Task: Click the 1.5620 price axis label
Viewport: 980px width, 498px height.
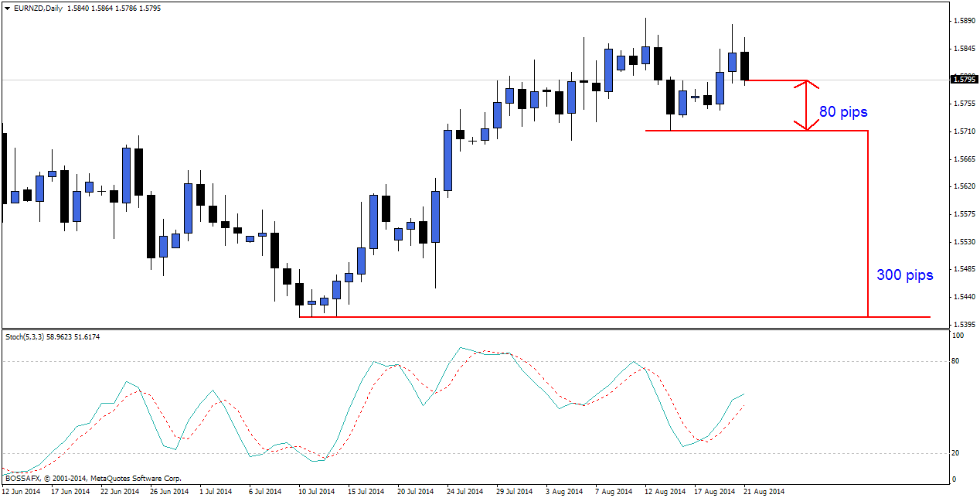Action: (963, 186)
